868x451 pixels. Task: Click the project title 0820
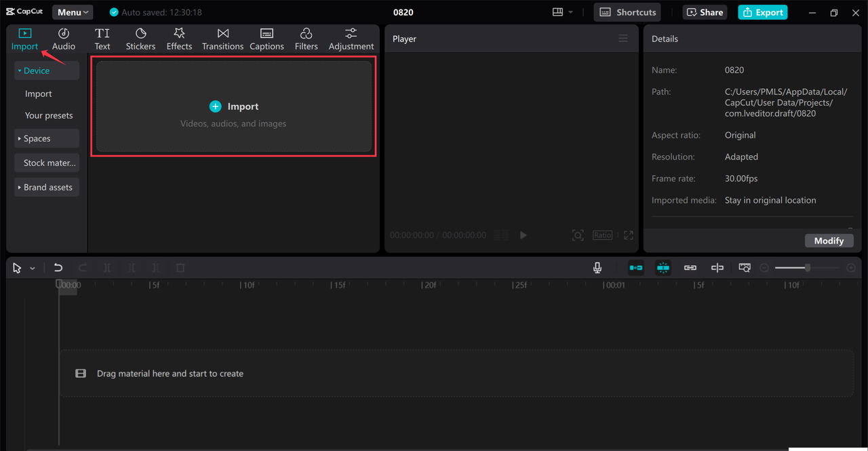(403, 12)
